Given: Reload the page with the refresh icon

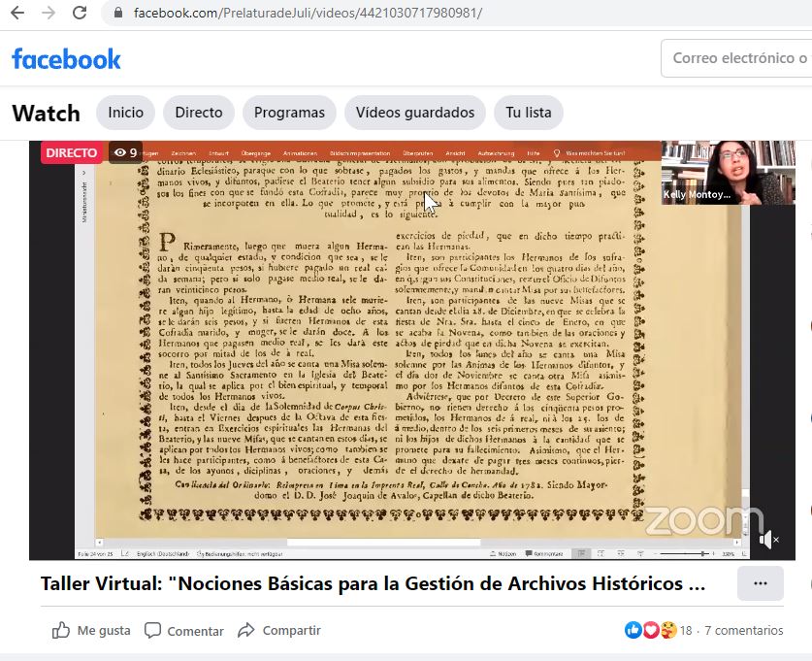Looking at the screenshot, I should [80, 14].
